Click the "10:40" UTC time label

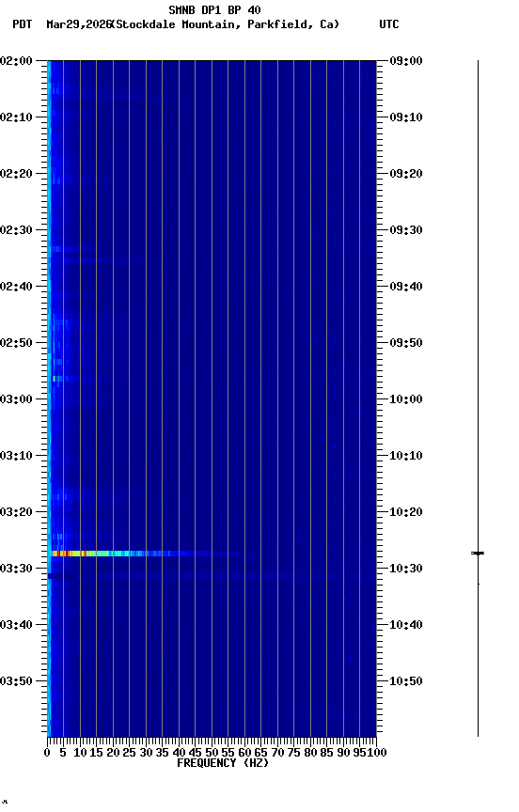(406, 625)
